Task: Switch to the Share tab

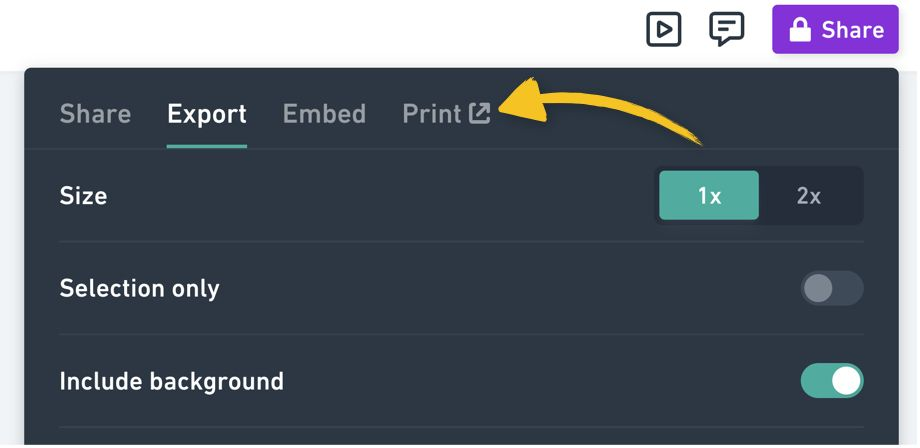Action: tap(95, 114)
